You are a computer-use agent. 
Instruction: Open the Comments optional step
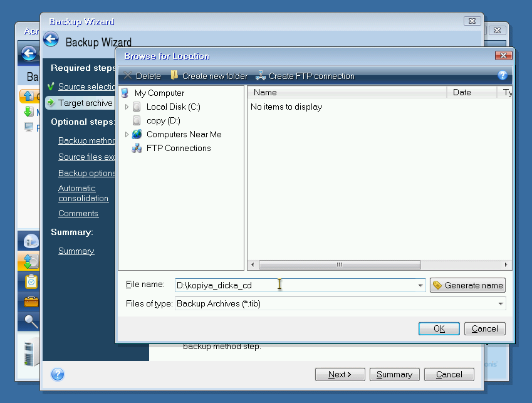tap(78, 213)
